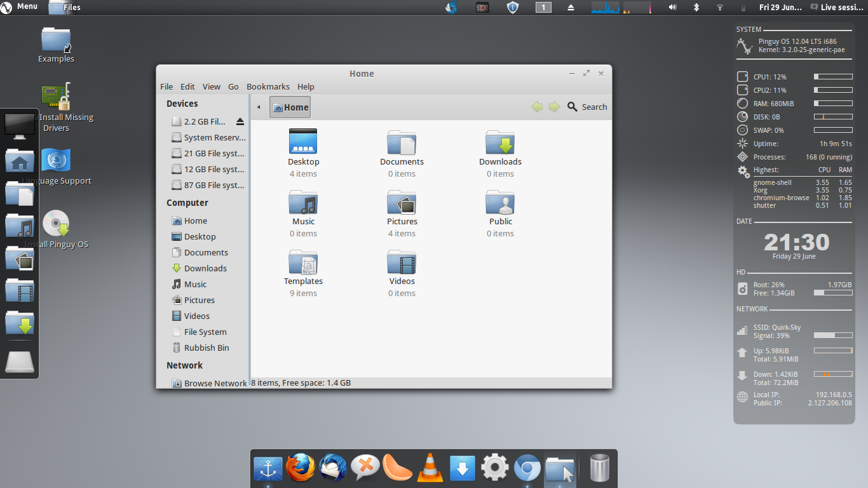Viewport: 868px width, 488px height.
Task: Select Browse Network in sidebar
Action: 215,383
